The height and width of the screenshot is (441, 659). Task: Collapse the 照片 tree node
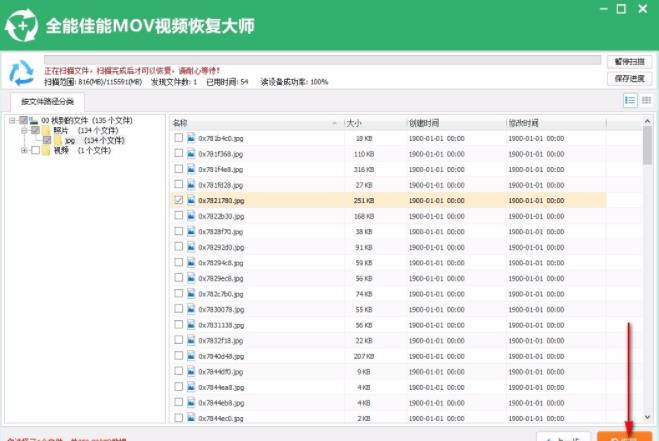[24, 130]
